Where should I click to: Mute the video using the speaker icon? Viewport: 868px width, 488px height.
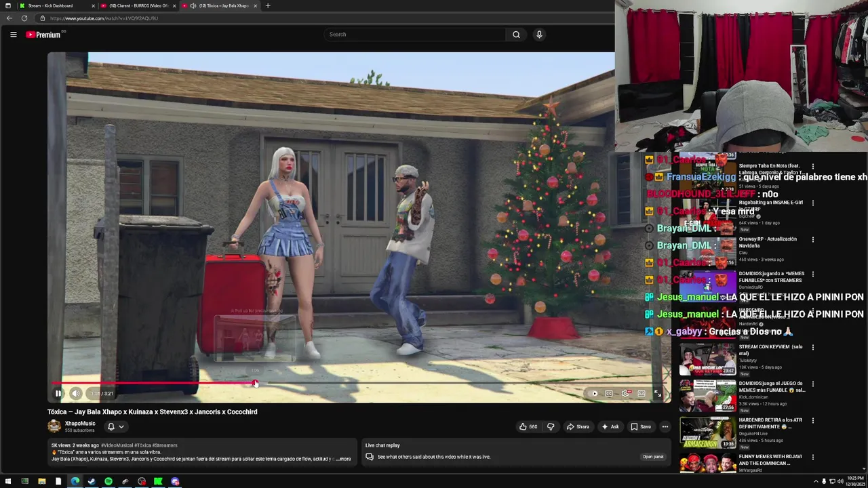pyautogui.click(x=76, y=394)
